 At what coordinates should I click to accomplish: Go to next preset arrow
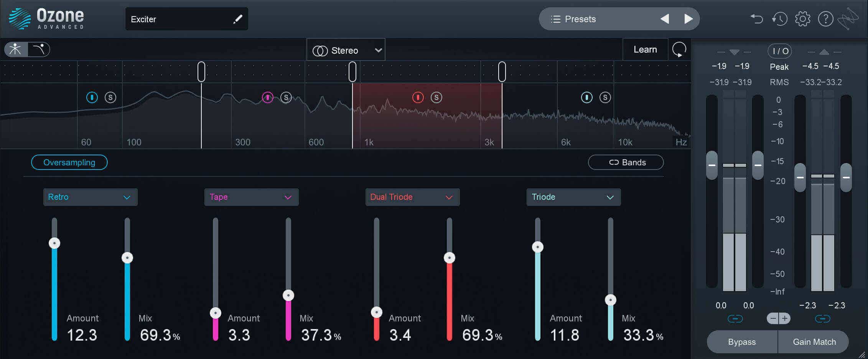(x=688, y=19)
